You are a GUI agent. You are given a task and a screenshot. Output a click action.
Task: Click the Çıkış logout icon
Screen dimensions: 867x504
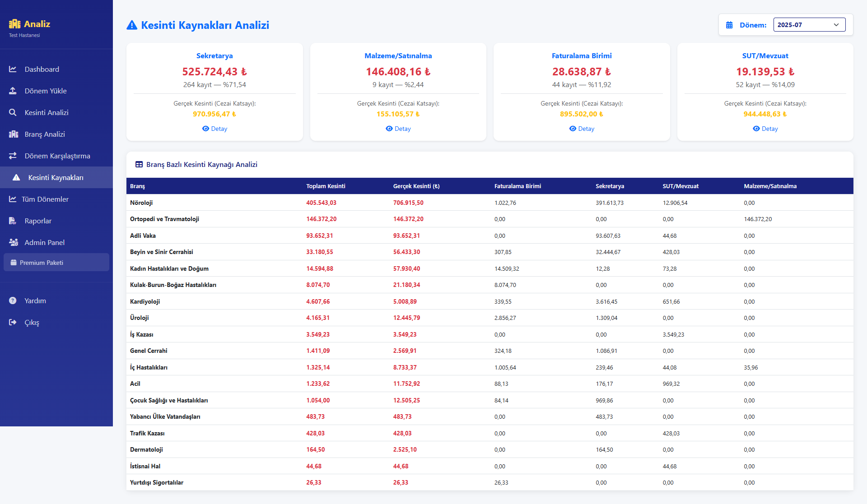(13, 322)
